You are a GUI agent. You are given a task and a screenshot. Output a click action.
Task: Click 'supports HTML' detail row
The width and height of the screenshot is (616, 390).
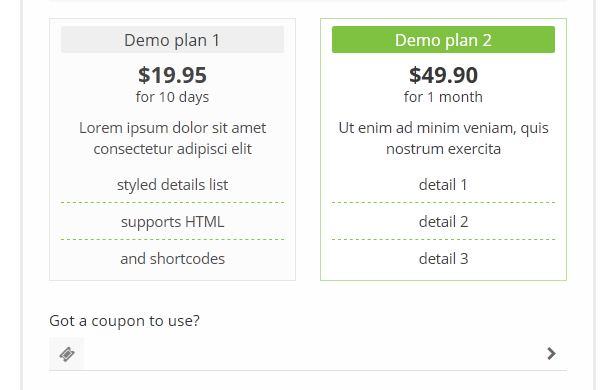point(172,222)
